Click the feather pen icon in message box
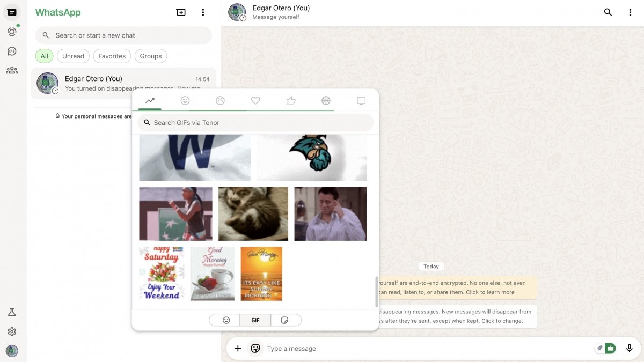This screenshot has width=644, height=362. click(x=600, y=349)
